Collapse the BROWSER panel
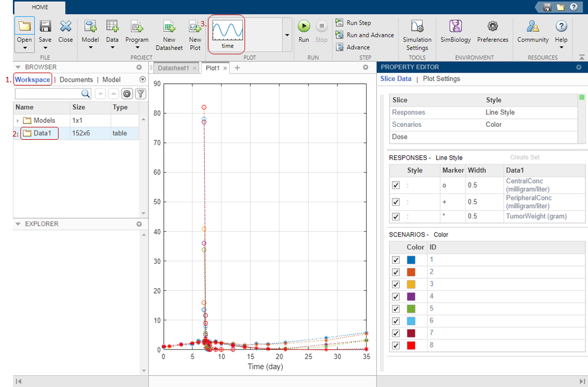 [18, 67]
